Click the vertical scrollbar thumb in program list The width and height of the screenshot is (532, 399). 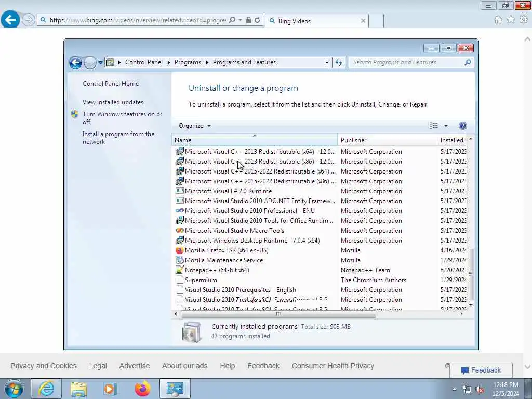pyautogui.click(x=470, y=274)
